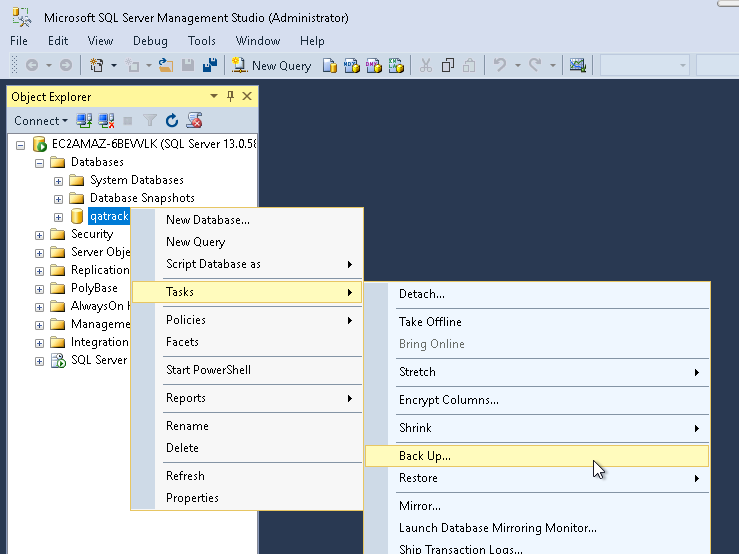Click the Redo arrow icon
The image size is (739, 554).
coord(535,65)
